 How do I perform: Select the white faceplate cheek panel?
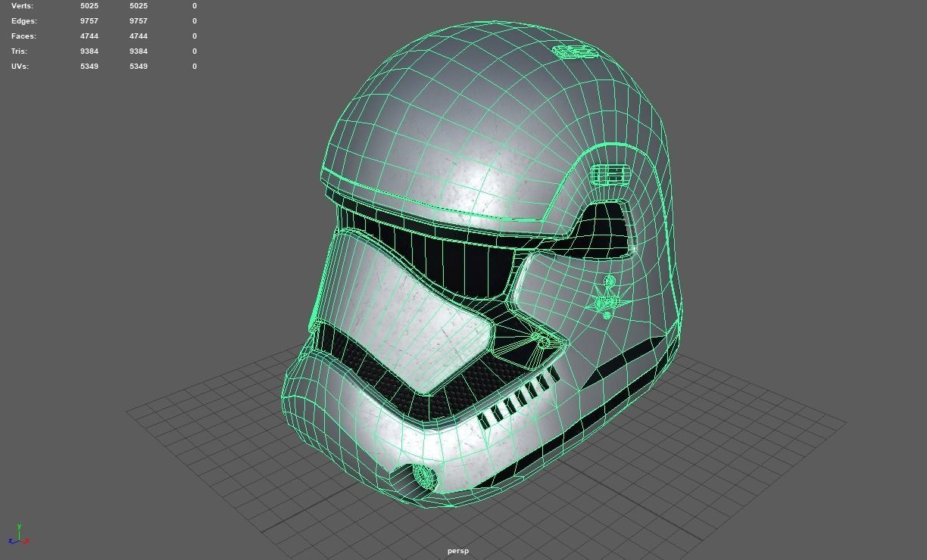(x=409, y=310)
